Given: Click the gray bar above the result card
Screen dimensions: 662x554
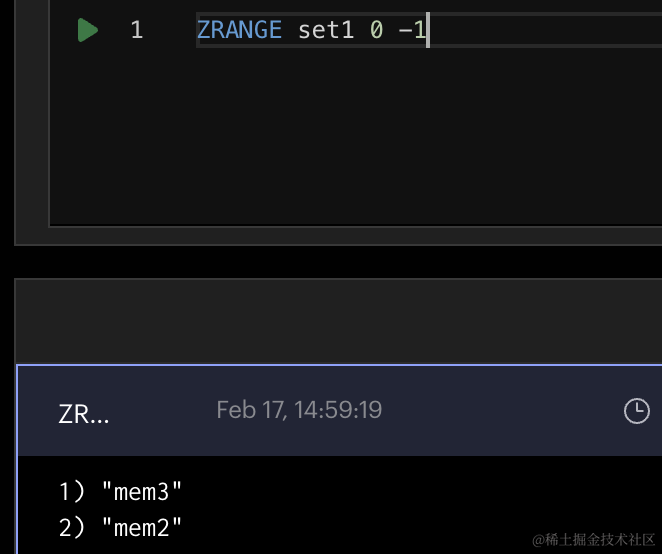Looking at the screenshot, I should pyautogui.click(x=339, y=321).
